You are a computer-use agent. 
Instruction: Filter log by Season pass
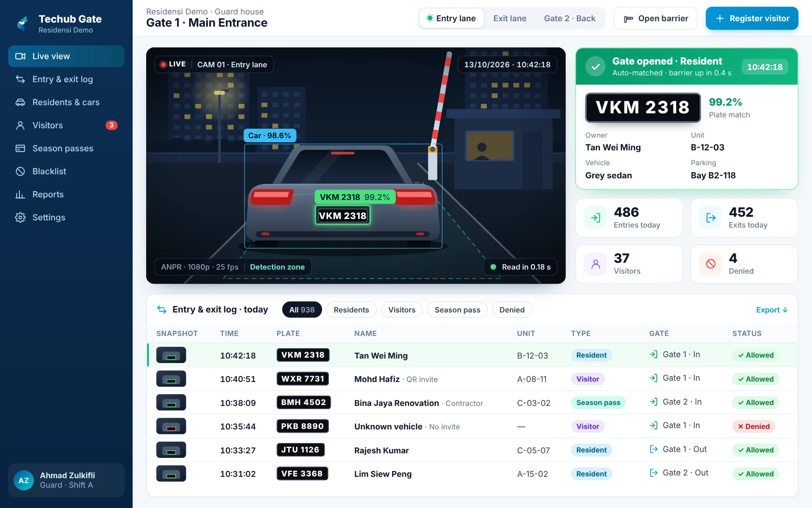click(457, 310)
